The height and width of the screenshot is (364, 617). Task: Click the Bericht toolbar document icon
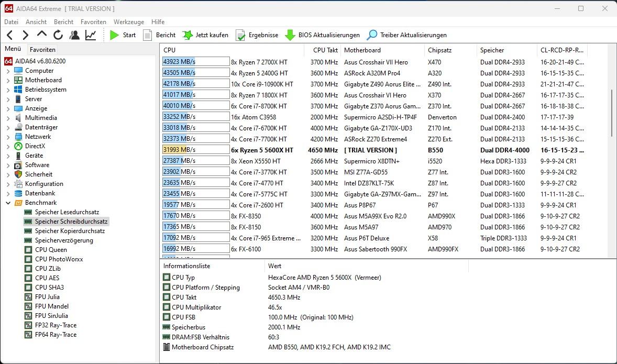click(147, 35)
